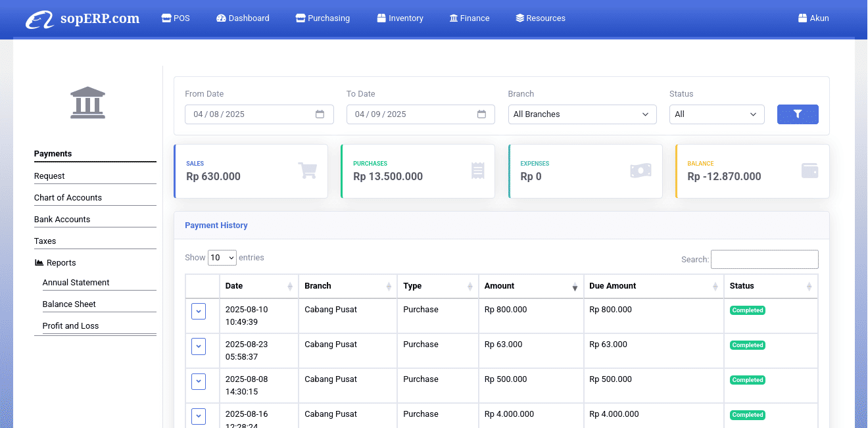868x428 pixels.
Task: Expand the 2025-08-10 payment row details
Action: pos(199,312)
